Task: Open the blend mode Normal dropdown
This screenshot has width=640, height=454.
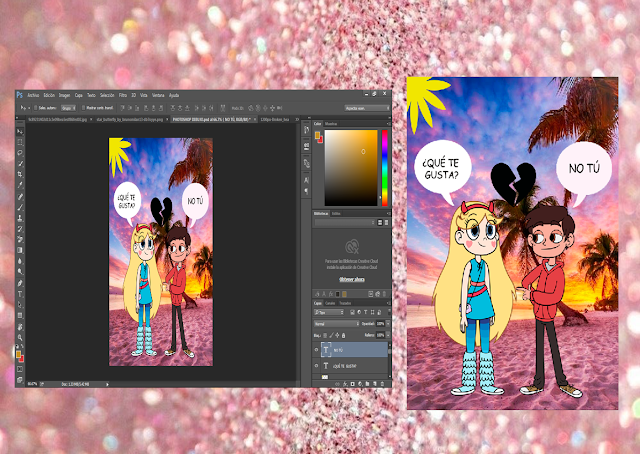Action: coord(336,324)
